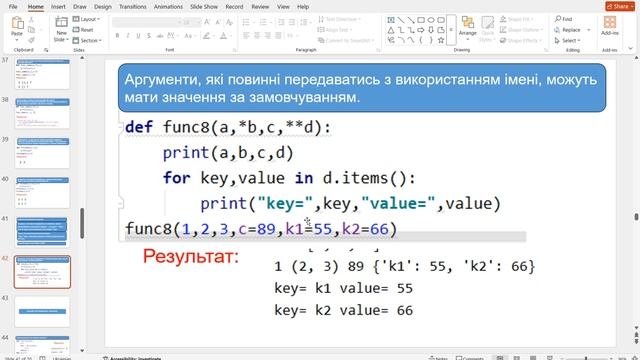Switch to the View tab
This screenshot has width=640, height=360.
pyautogui.click(x=283, y=7)
